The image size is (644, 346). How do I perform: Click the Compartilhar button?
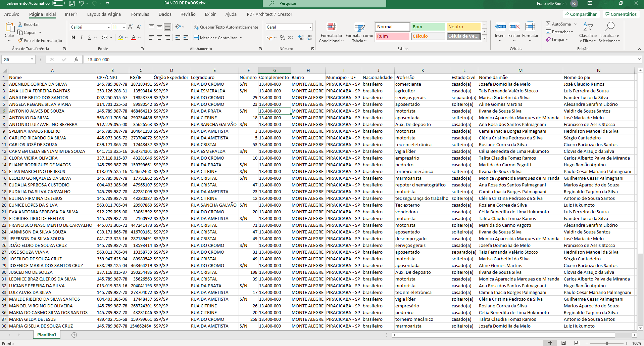click(581, 14)
